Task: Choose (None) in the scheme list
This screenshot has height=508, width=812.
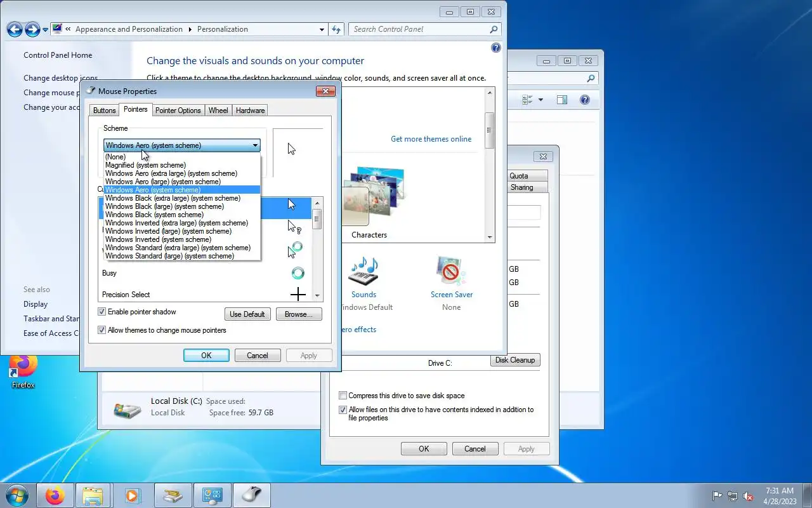Action: [x=182, y=157]
